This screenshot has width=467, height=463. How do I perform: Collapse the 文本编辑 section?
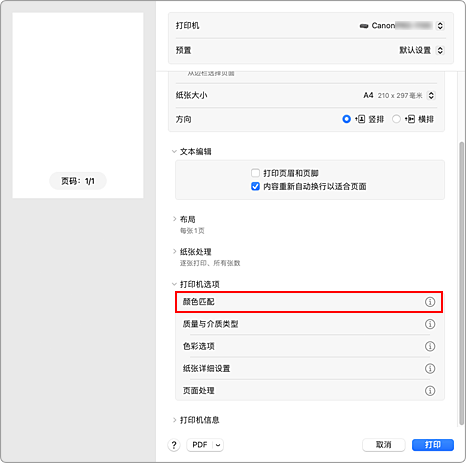pyautogui.click(x=174, y=152)
